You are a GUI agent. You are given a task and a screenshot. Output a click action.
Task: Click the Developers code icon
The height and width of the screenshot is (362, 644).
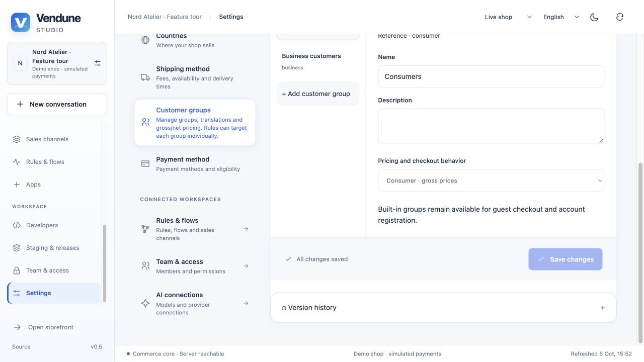click(x=17, y=225)
